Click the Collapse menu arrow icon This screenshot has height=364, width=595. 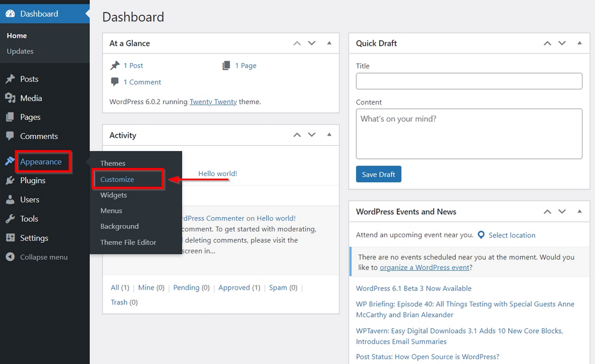coord(10,257)
